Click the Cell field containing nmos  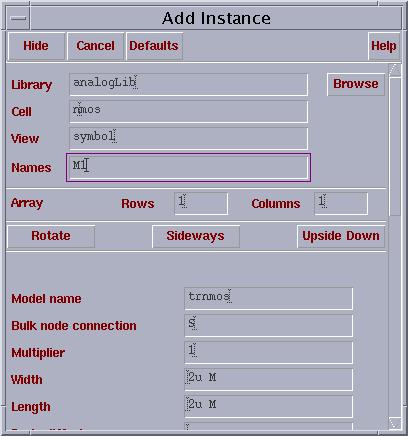188,111
